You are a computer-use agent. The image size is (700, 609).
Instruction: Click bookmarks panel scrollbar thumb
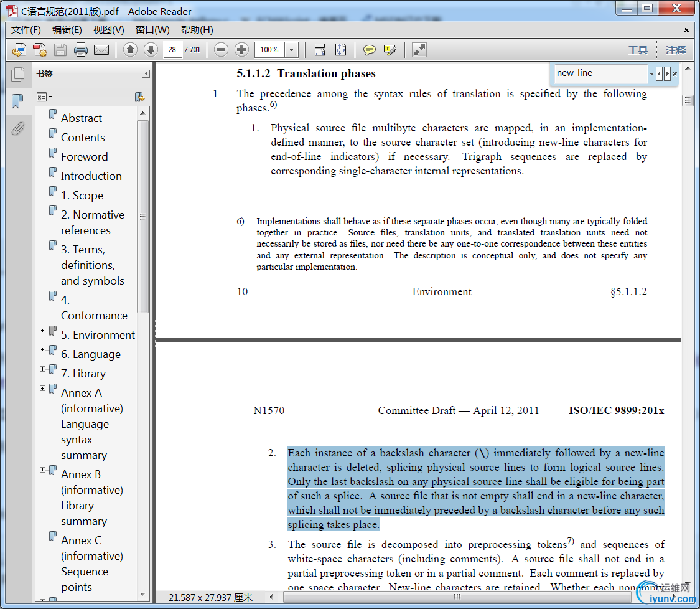tap(143, 216)
